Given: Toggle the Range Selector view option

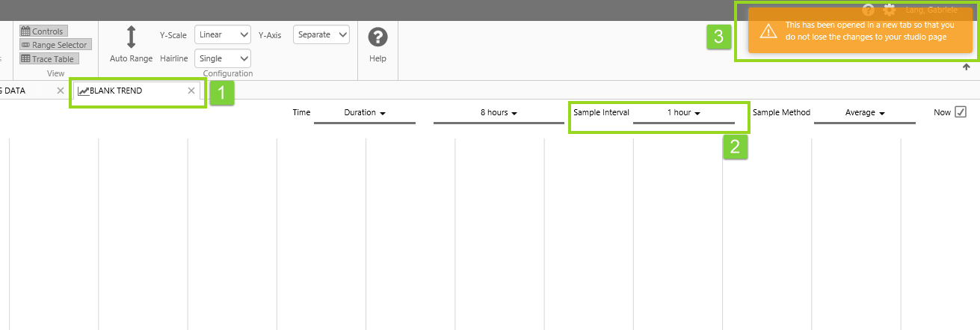Looking at the screenshot, I should tap(55, 45).
